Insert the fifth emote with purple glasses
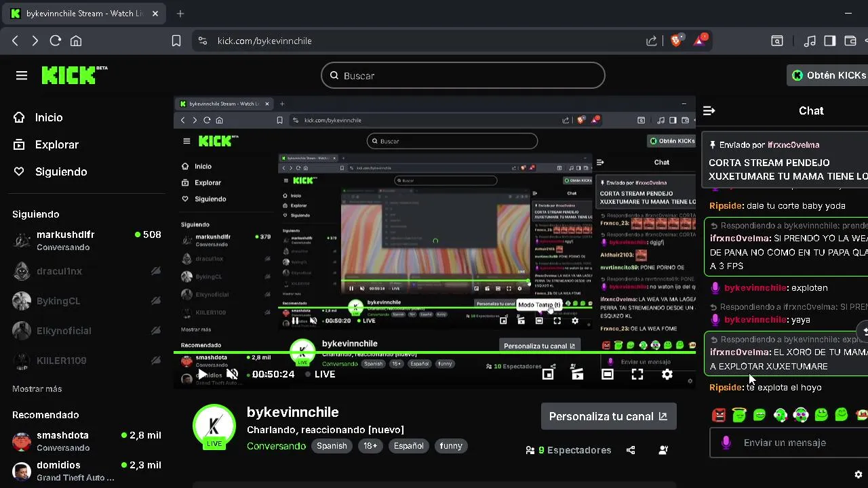The image size is (868, 488). coord(801,415)
